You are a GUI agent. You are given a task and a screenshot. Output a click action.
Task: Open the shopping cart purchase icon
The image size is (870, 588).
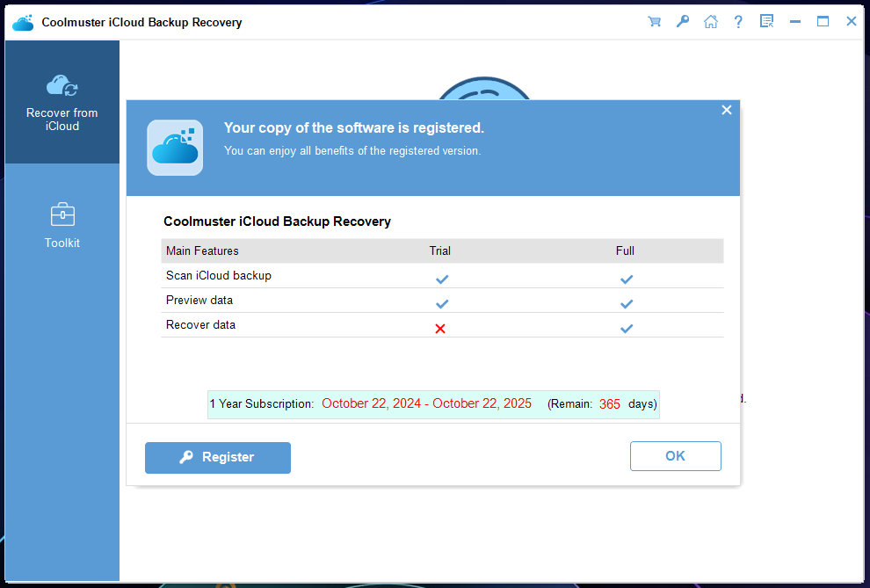click(x=655, y=22)
